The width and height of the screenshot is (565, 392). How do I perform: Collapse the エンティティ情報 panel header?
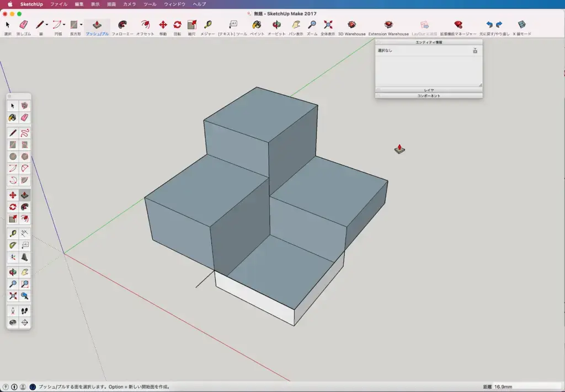(429, 42)
